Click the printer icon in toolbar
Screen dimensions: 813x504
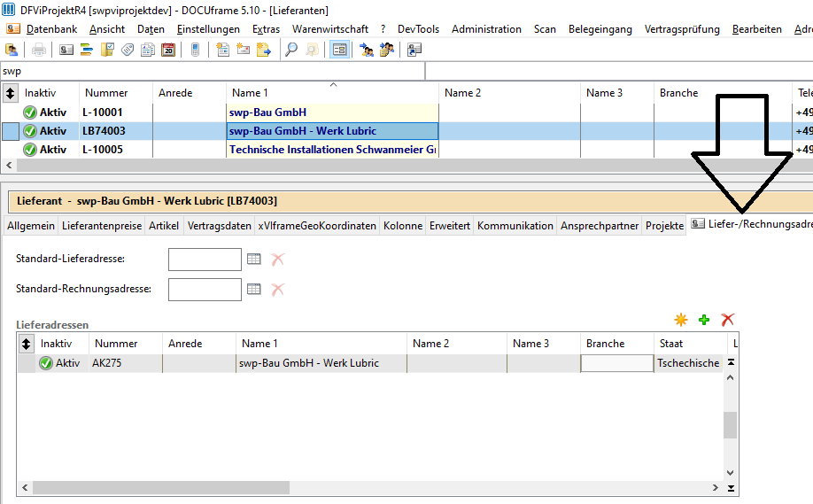coord(39,50)
